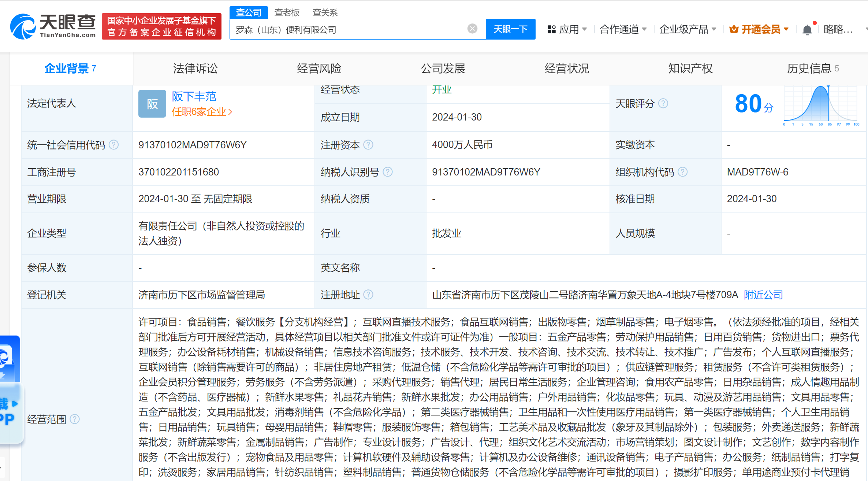Screen dimensions: 868x481
Task: Open the 公司发展 tab
Action: pos(443,69)
